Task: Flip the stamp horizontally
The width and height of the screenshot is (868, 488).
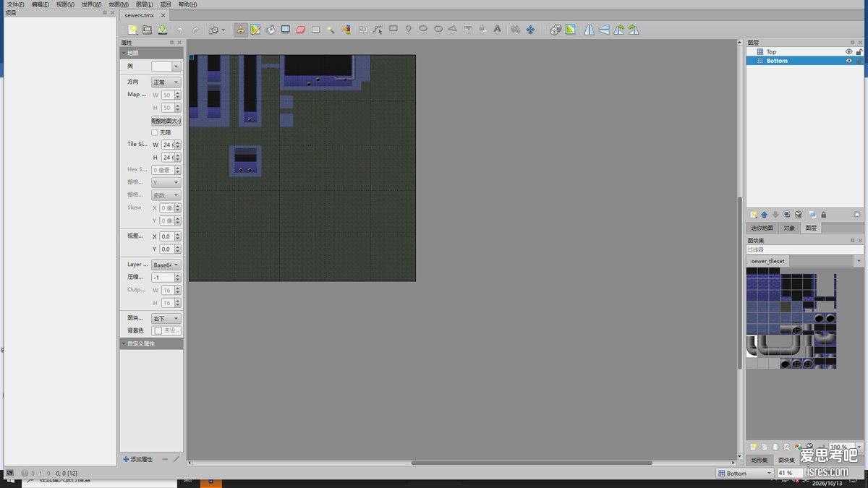Action: [589, 30]
